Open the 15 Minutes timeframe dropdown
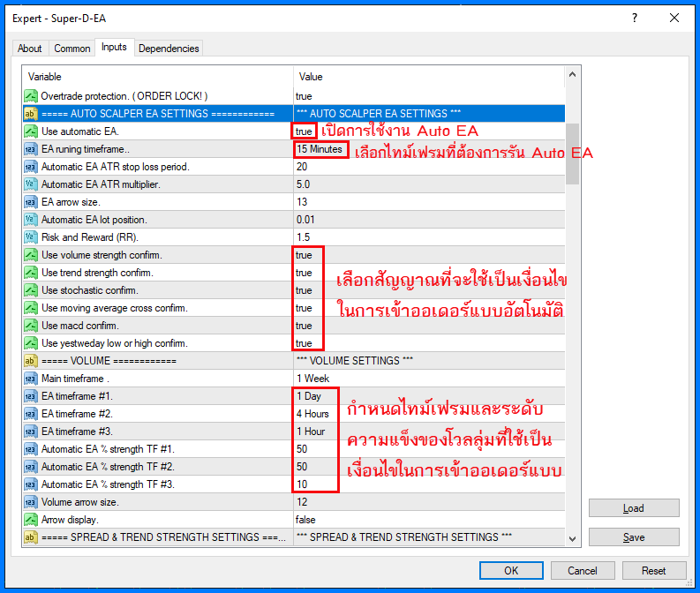700x593 pixels. pos(320,149)
